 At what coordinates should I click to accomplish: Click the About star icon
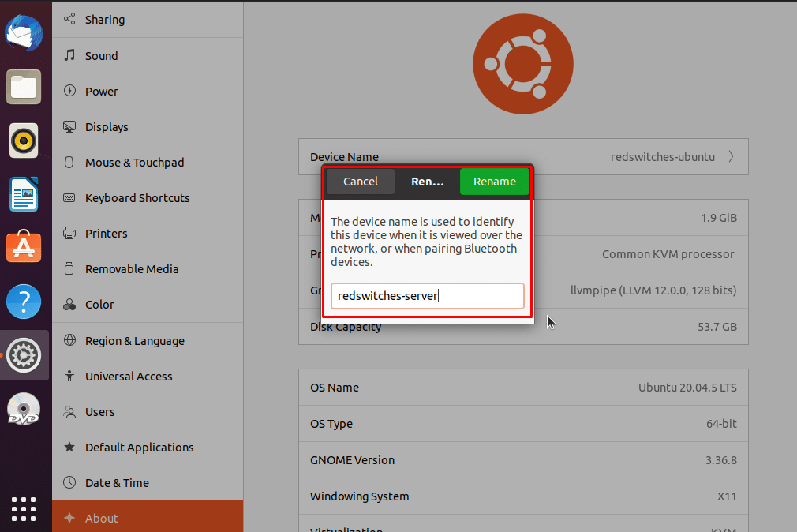(x=69, y=518)
